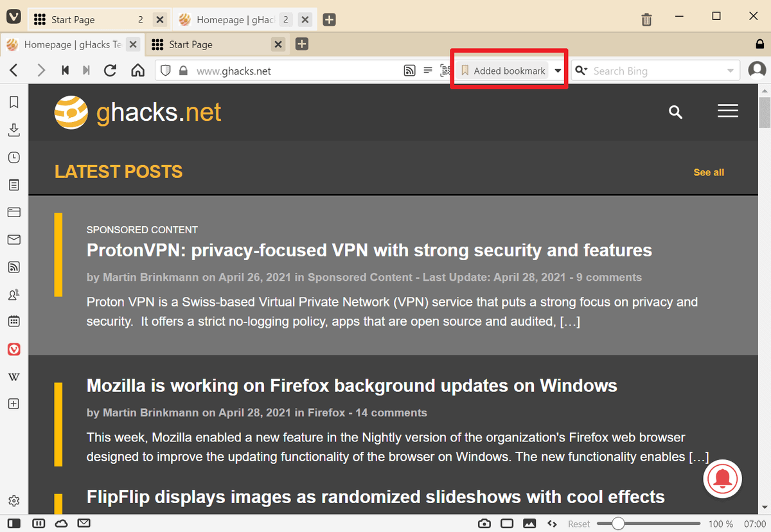Switch to the Start Page tab stack
Image resolution: width=771 pixels, height=532 pixels.
[98, 20]
